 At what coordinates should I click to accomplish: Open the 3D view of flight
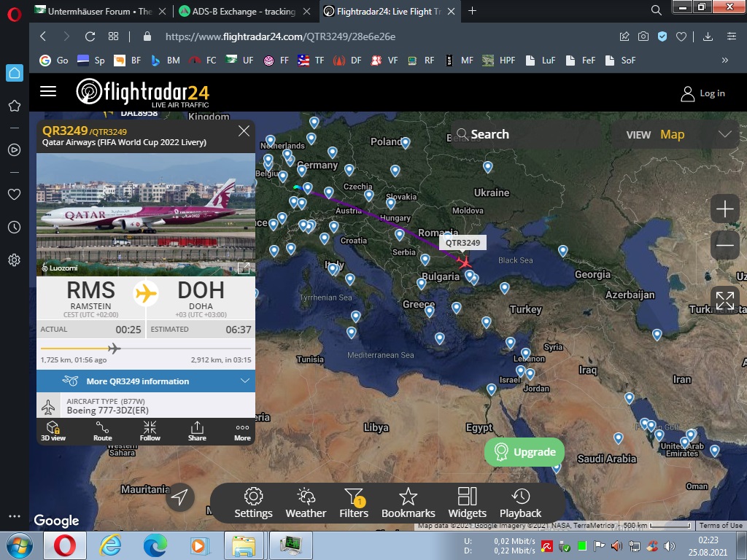click(x=53, y=430)
